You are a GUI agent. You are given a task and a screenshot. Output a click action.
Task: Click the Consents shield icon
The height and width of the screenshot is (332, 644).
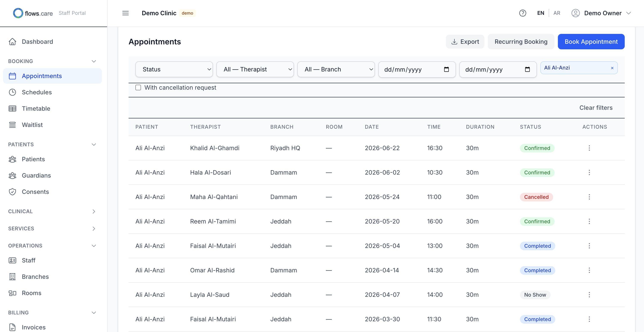click(12, 192)
